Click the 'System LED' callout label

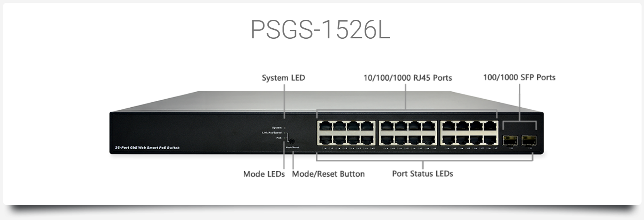pos(284,78)
